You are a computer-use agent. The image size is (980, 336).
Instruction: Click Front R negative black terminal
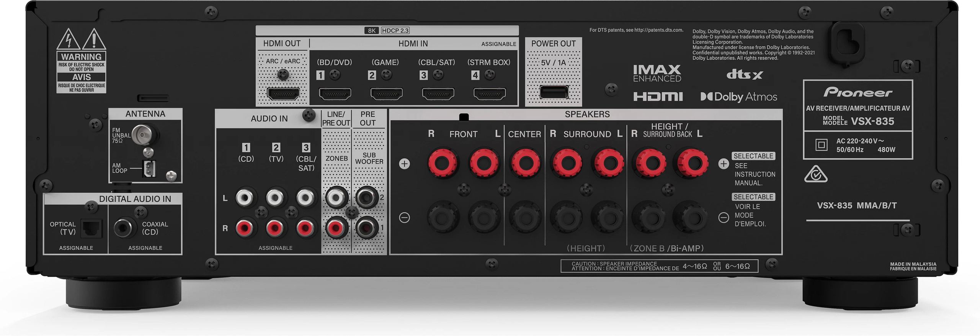point(442,218)
